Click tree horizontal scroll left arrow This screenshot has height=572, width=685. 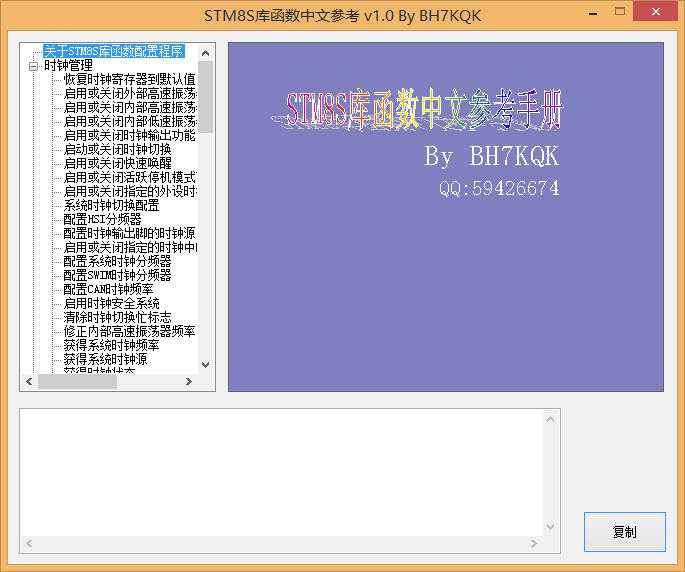point(29,381)
